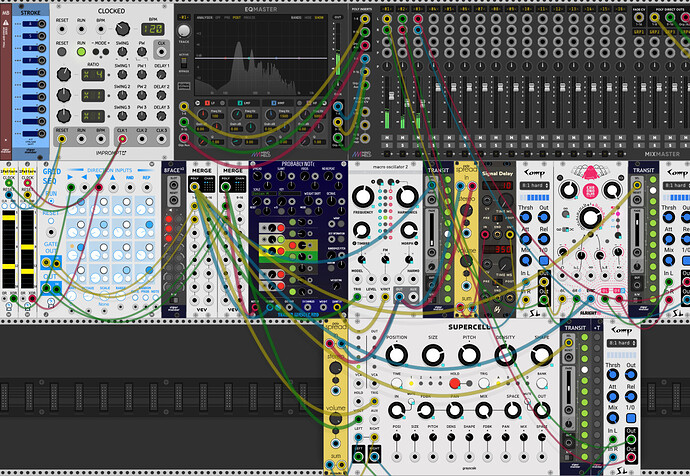
Task: Click the first red slot button on 8FACE
Action: point(169,219)
